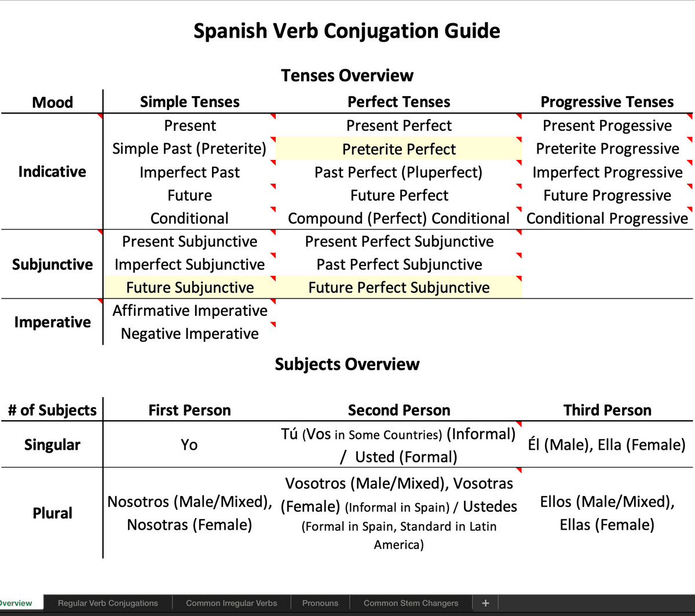Go to the Pronouns sheet tab
The width and height of the screenshot is (695, 616).
coord(320,603)
